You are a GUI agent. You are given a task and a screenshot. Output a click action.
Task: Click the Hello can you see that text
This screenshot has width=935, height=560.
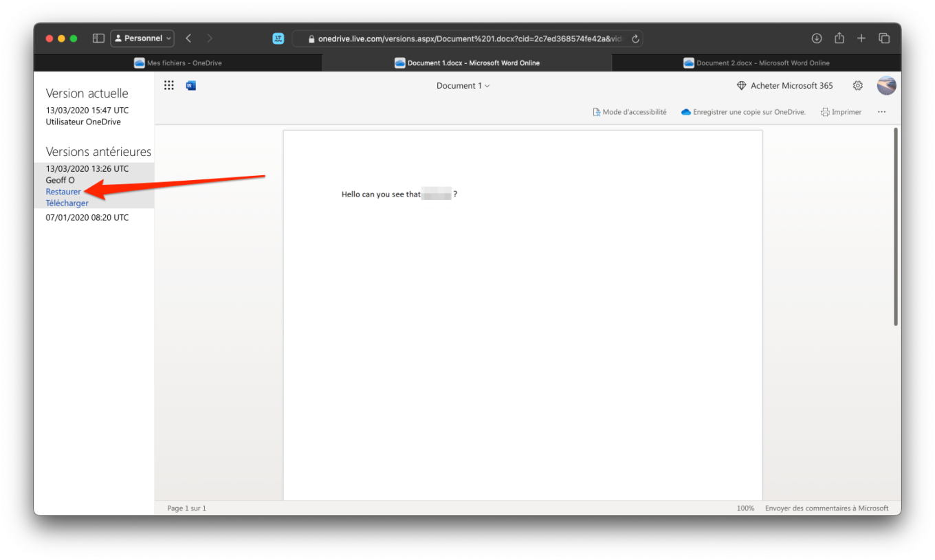click(381, 194)
